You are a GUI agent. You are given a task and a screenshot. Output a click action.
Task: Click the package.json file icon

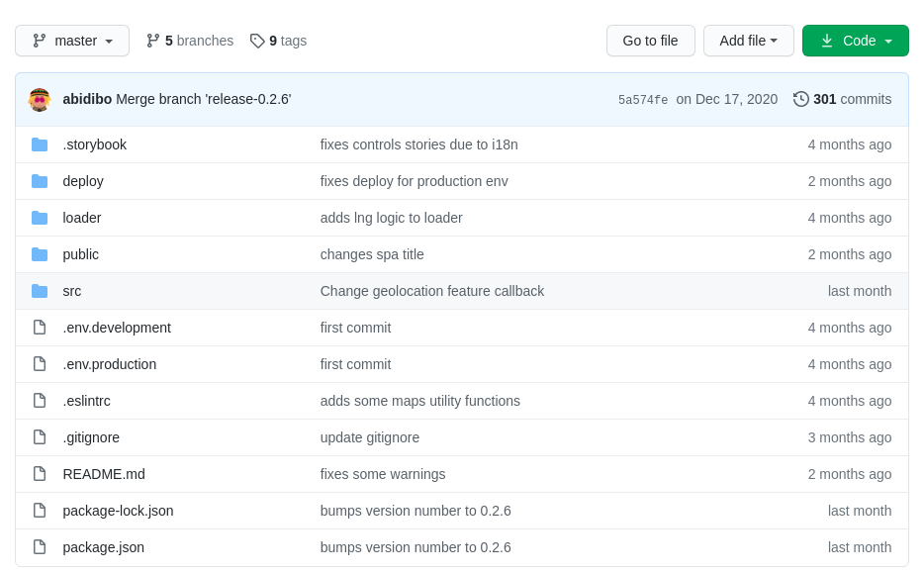pyautogui.click(x=40, y=547)
